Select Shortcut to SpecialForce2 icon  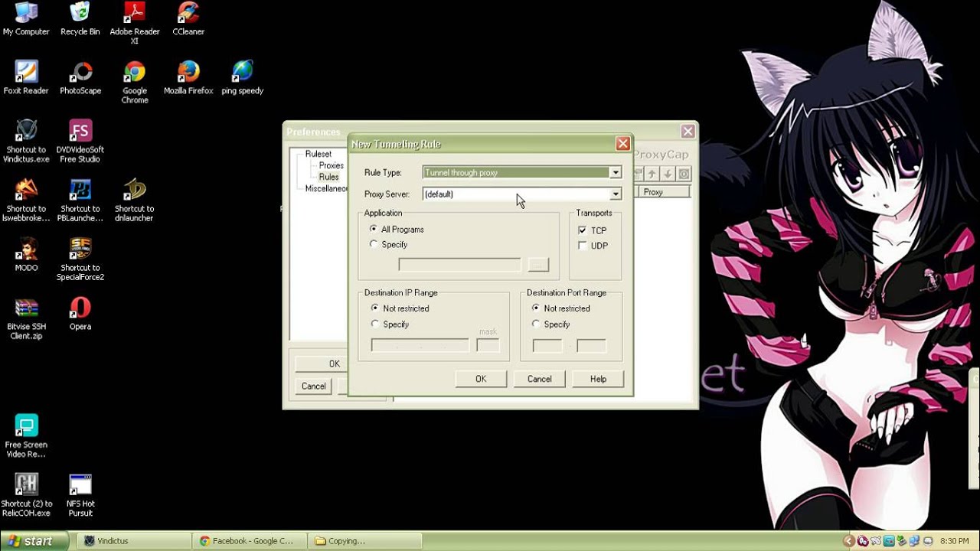[x=80, y=259]
